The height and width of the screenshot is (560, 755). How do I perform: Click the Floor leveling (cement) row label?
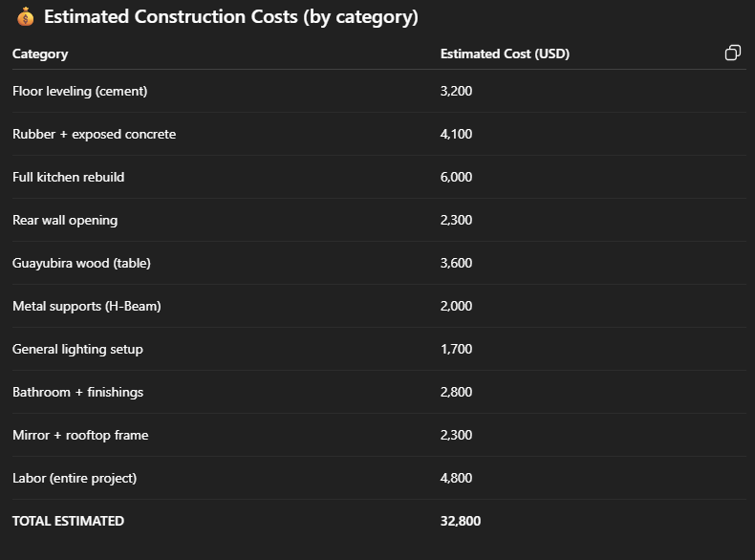80,91
